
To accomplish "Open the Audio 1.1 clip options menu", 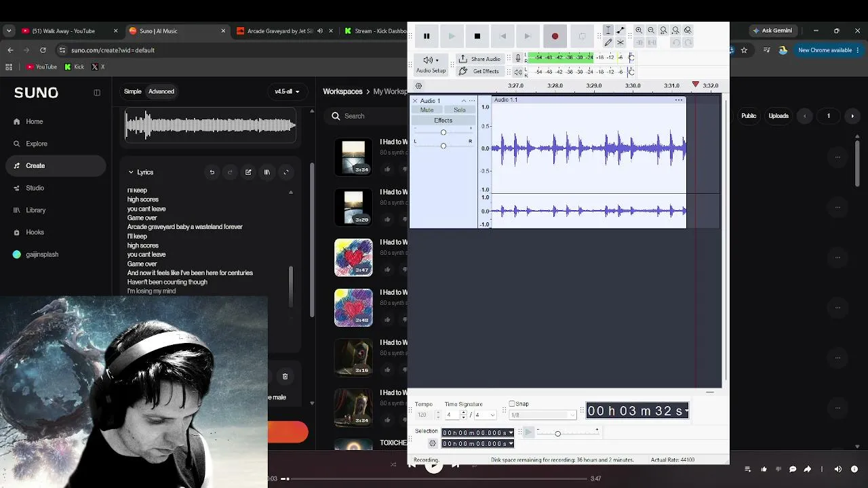I will (678, 100).
